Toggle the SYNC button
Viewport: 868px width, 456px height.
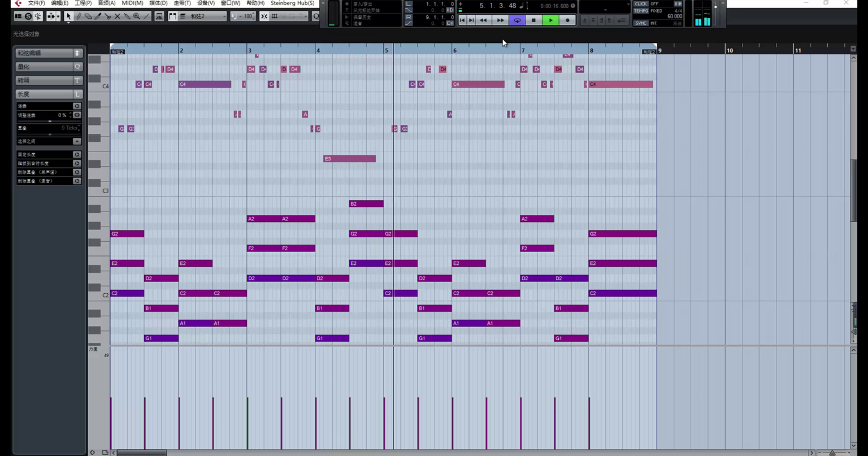pos(641,23)
